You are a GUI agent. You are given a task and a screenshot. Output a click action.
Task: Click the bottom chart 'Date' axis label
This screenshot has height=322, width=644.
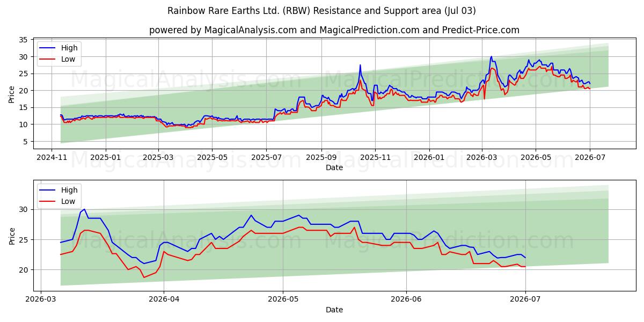(x=334, y=310)
